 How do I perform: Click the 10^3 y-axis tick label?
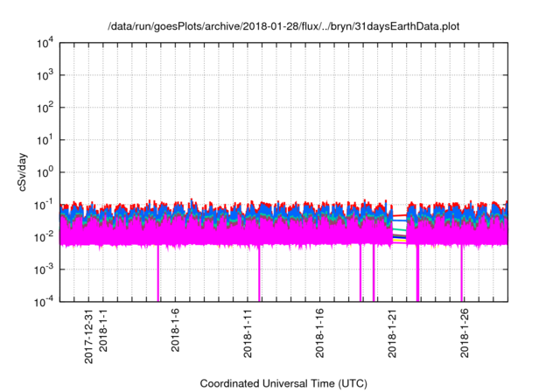pyautogui.click(x=45, y=75)
